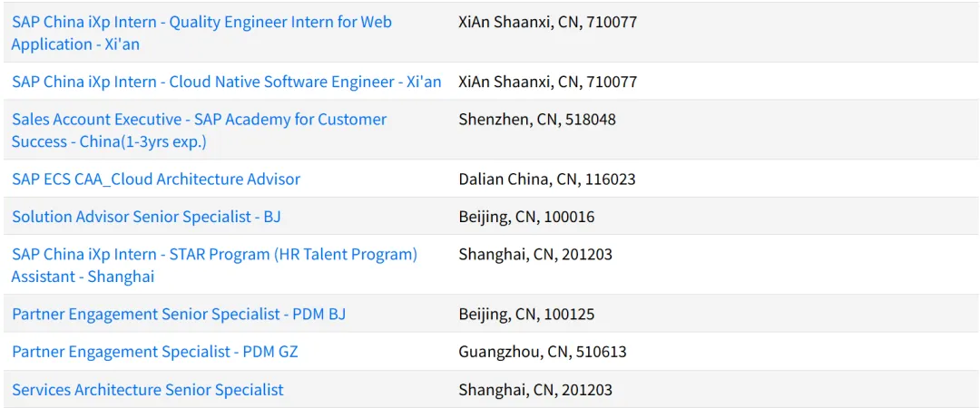Open Sales Account Executive SAP Academy job
This screenshot has height=408, width=980.
click(x=200, y=131)
